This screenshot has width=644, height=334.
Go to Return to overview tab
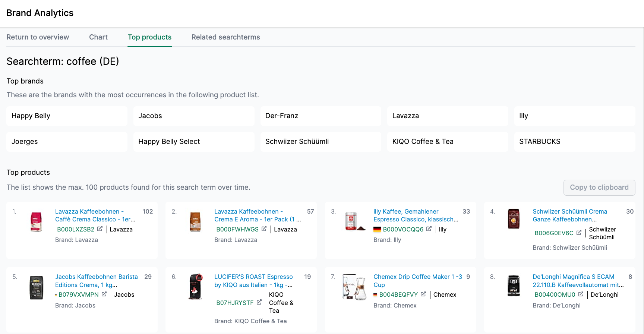38,37
